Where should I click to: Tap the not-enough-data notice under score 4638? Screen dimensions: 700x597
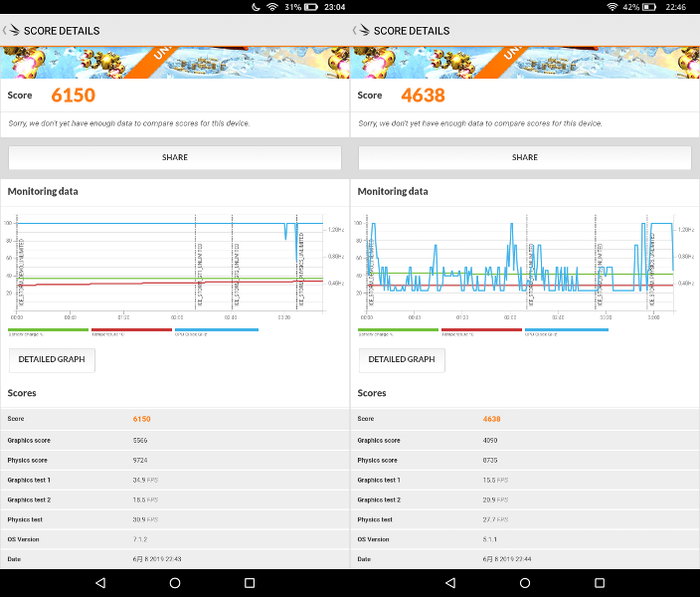click(480, 123)
